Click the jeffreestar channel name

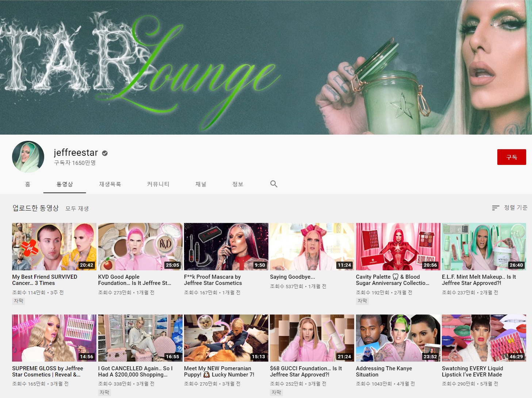tap(76, 152)
